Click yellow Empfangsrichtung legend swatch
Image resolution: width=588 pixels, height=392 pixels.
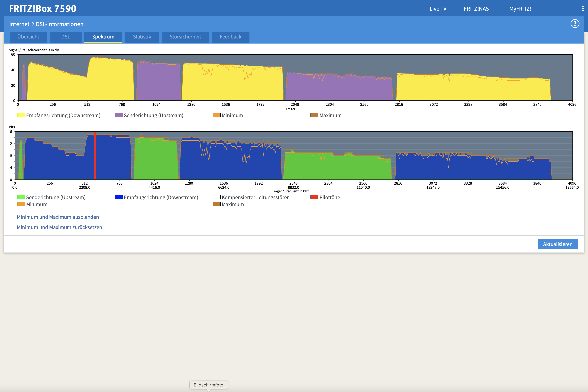pyautogui.click(x=21, y=115)
